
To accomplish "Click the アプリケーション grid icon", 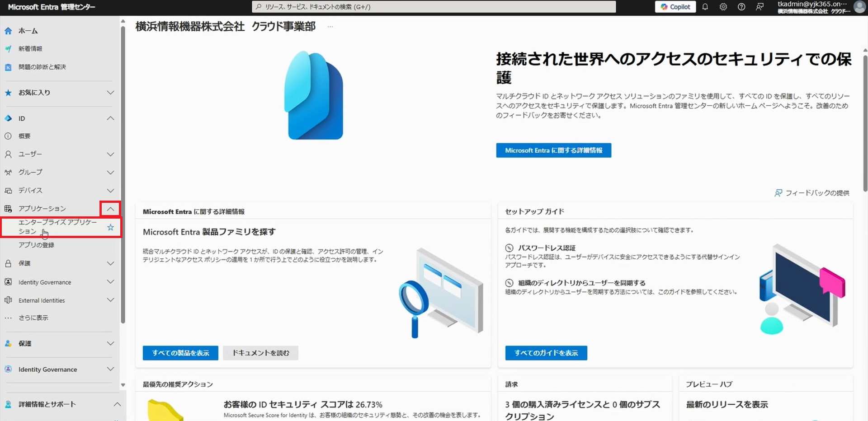I will coord(8,209).
